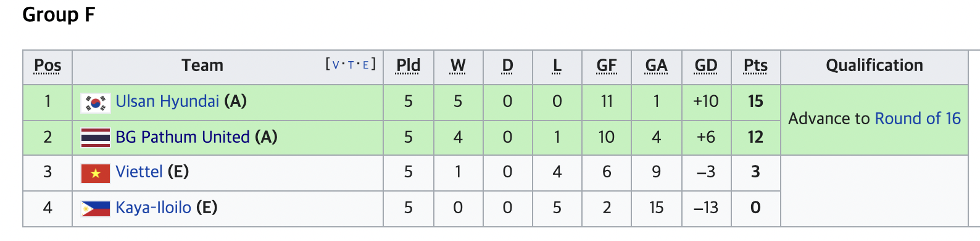Click the GA column header
The width and height of the screenshot is (980, 241).
[x=656, y=66]
